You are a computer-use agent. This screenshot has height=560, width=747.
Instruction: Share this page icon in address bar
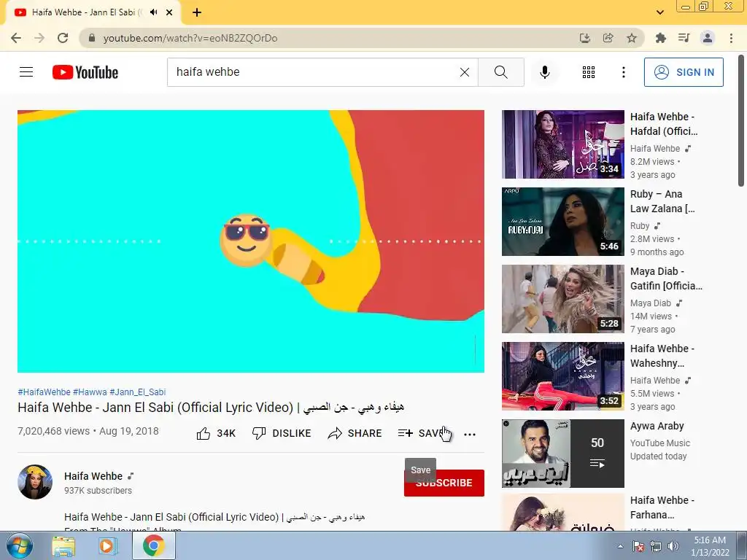(608, 38)
